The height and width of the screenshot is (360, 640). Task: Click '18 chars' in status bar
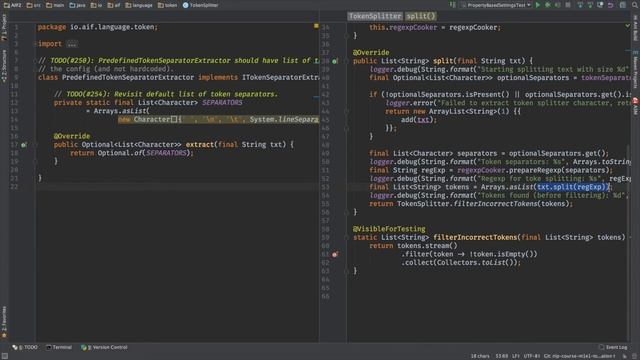click(480, 356)
